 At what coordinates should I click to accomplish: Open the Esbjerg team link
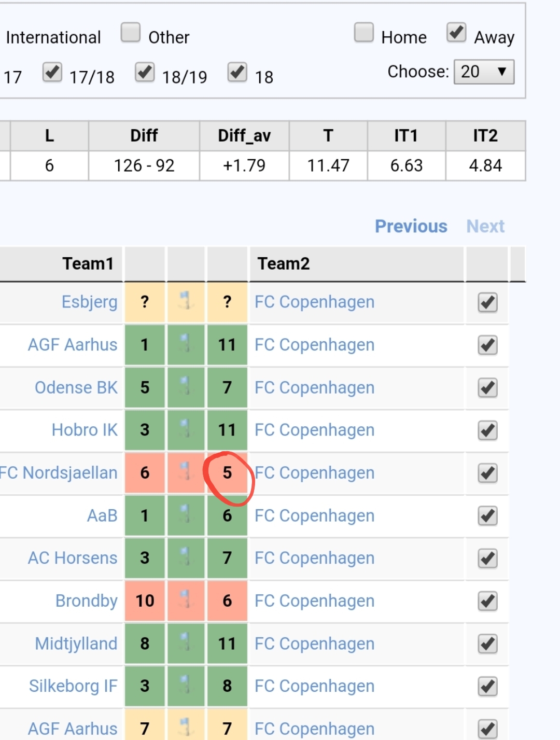pos(90,301)
